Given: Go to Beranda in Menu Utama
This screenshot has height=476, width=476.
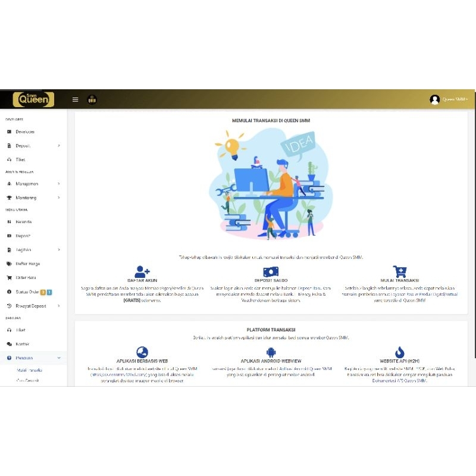Looking at the screenshot, I should pyautogui.click(x=24, y=222).
